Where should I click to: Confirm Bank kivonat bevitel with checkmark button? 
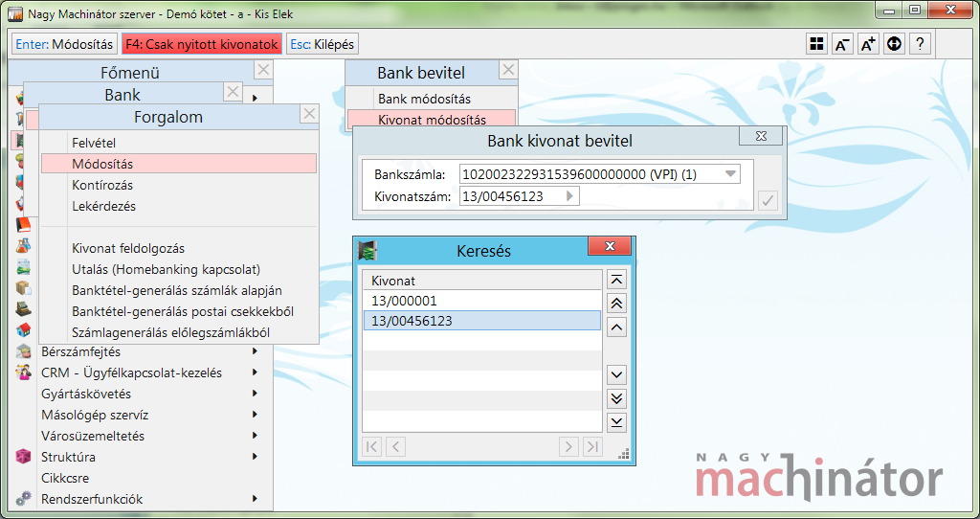click(768, 201)
